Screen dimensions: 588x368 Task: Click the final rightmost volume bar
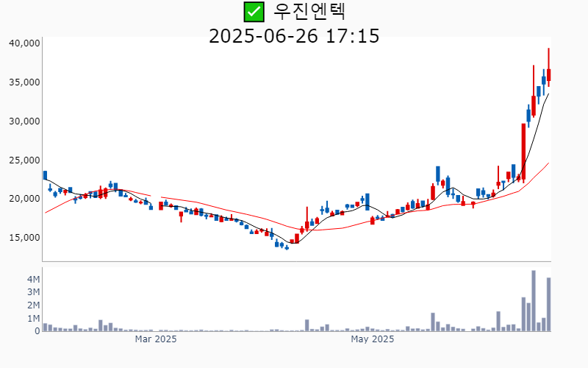tap(548, 305)
